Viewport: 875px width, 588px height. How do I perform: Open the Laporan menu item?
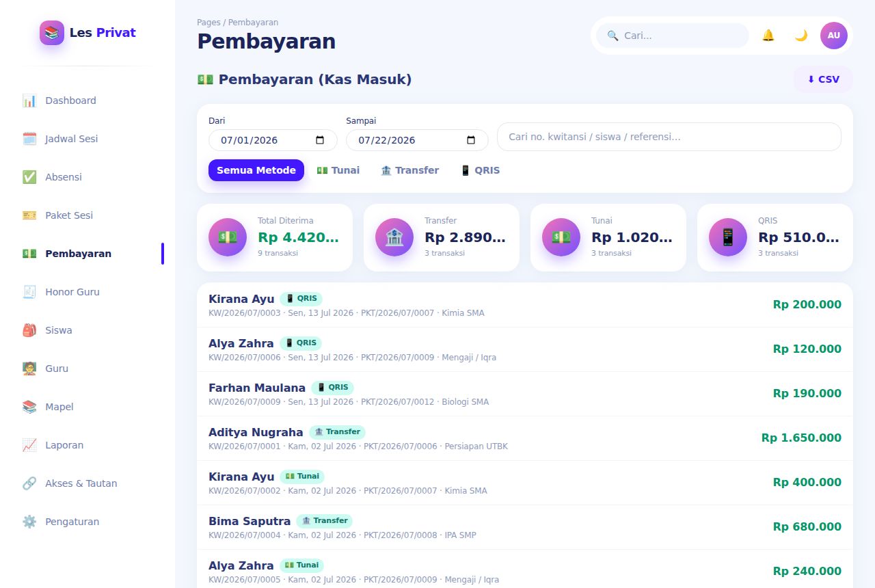[x=87, y=445]
